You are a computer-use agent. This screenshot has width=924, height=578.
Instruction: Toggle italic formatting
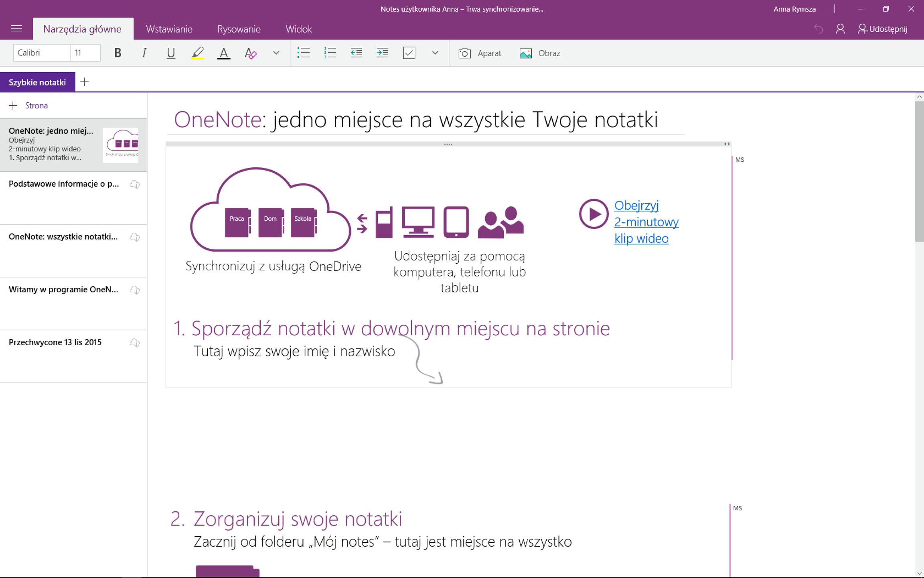tap(144, 53)
